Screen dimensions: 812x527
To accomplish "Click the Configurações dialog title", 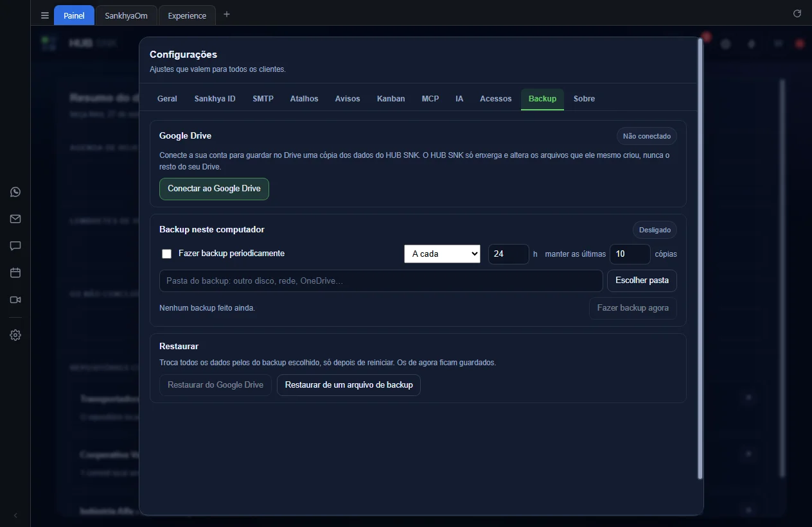I will 183,55.
